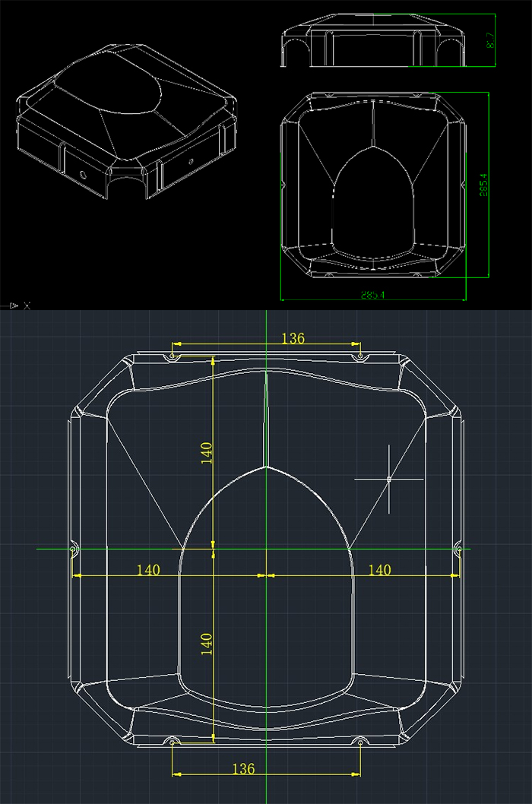Click the upper vertical 140 dimension text
The image size is (532, 804).
point(207,452)
